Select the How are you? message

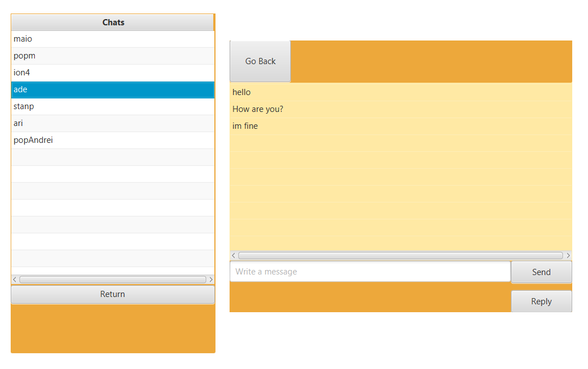point(401,109)
